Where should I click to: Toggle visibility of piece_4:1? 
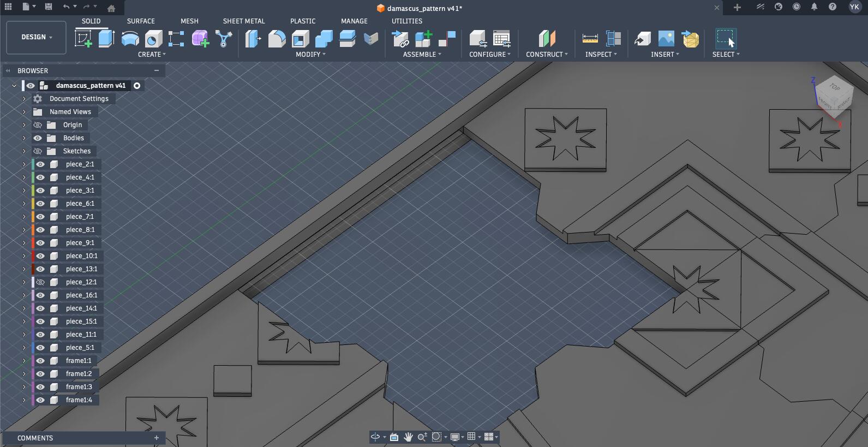[40, 177]
